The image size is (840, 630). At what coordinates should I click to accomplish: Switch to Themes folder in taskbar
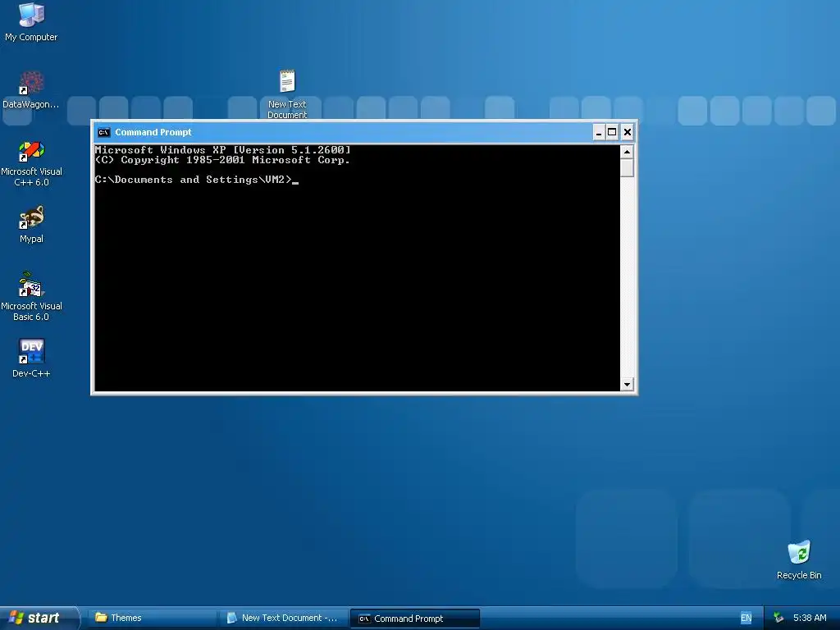pyautogui.click(x=153, y=619)
